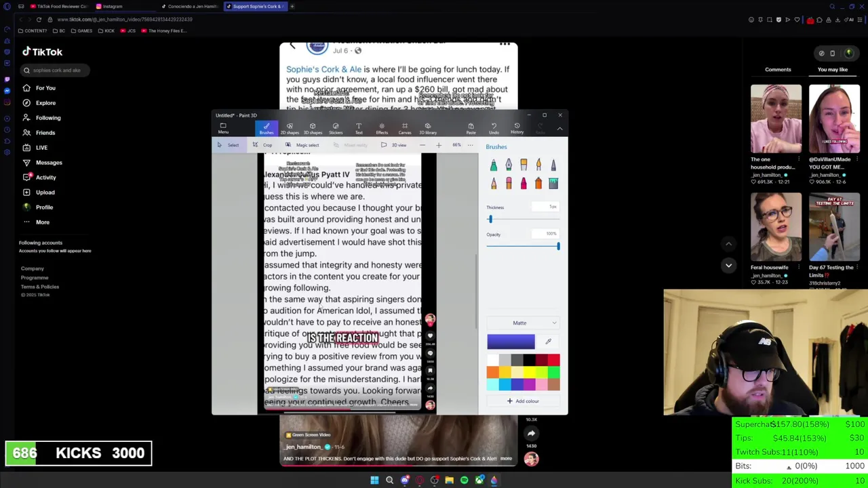Switch to the Comments tab
This screenshot has width=868, height=488.
(778, 69)
